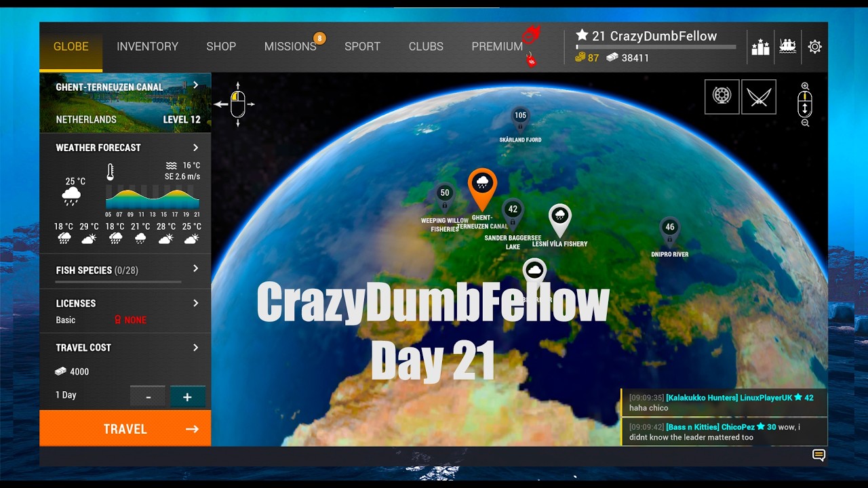Open the Globe tab

click(x=71, y=47)
